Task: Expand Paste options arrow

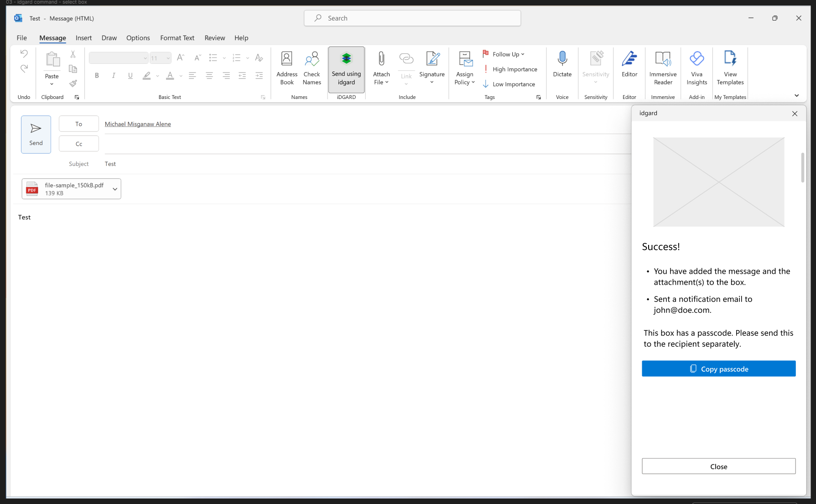Action: 52,84
